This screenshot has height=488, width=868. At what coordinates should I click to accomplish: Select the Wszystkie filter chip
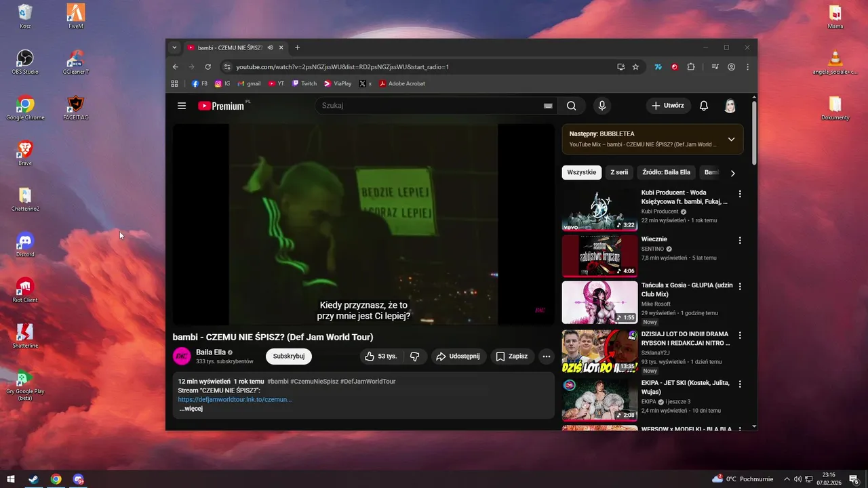[582, 172]
